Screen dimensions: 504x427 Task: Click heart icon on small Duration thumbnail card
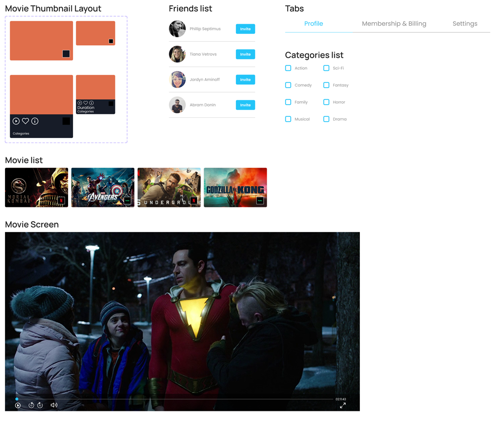(x=86, y=103)
